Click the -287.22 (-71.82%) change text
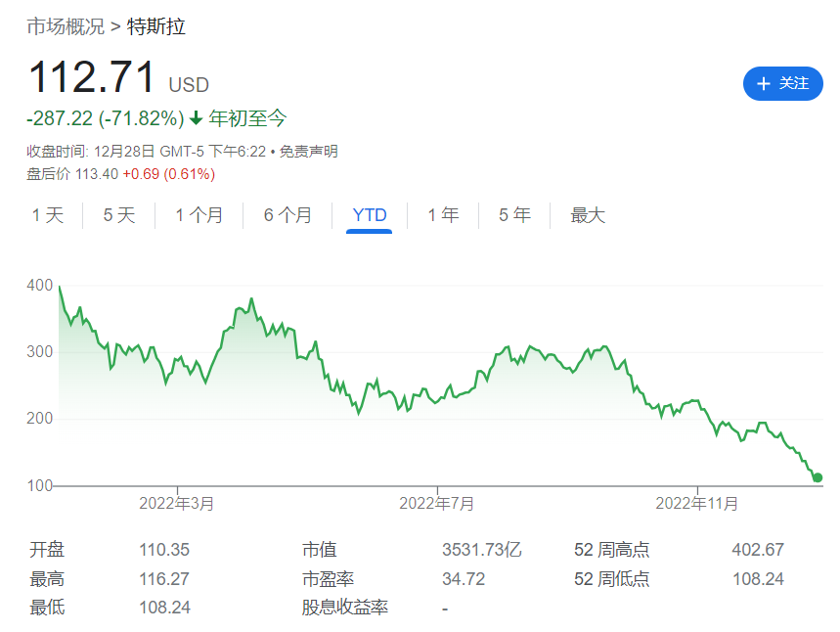The height and width of the screenshot is (632, 840). (x=106, y=118)
